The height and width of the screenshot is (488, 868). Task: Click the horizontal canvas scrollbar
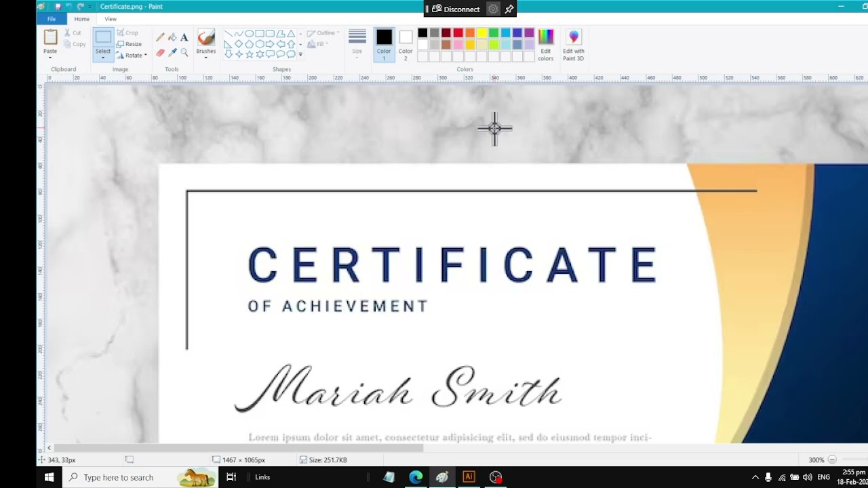tap(239, 447)
